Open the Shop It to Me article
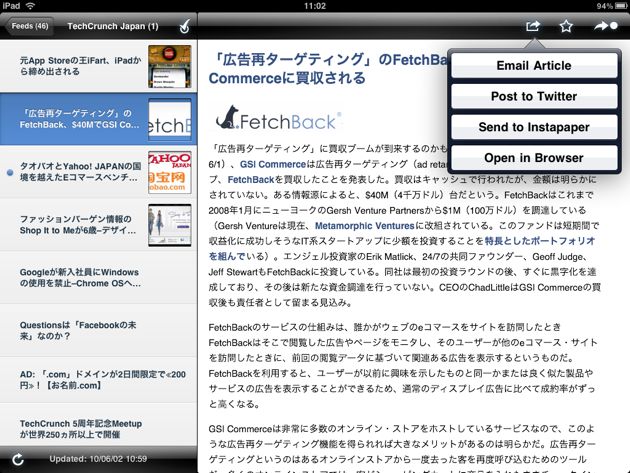 click(x=98, y=225)
